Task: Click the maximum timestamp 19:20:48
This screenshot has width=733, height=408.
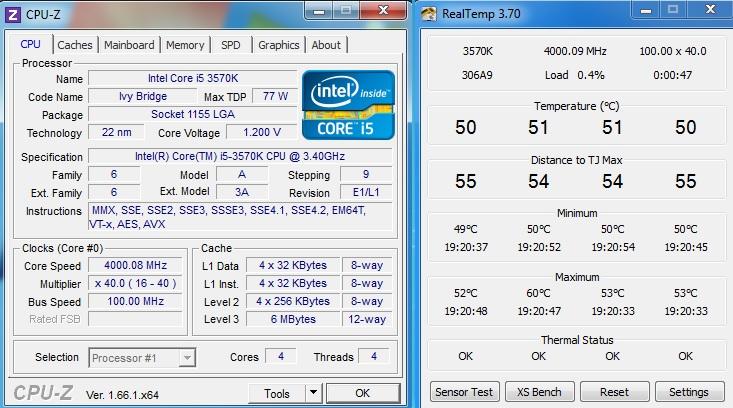Action: point(466,311)
